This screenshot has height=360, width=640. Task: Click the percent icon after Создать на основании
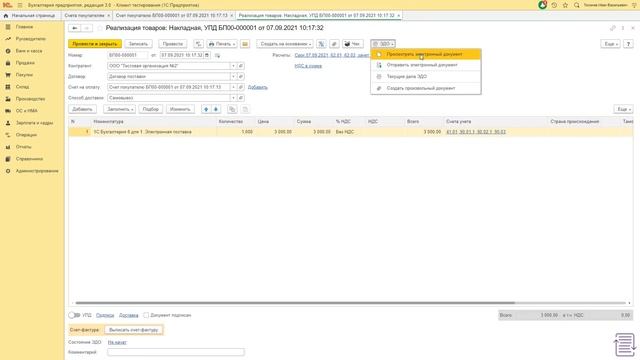(x=321, y=44)
